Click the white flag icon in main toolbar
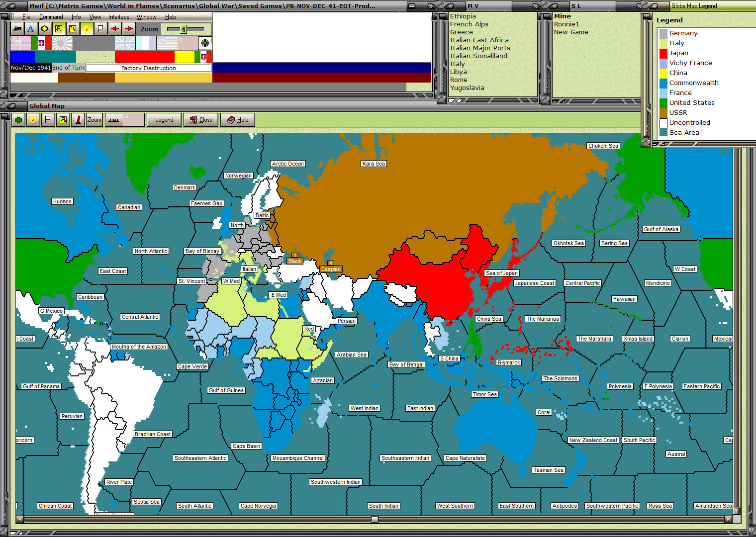 [x=100, y=29]
